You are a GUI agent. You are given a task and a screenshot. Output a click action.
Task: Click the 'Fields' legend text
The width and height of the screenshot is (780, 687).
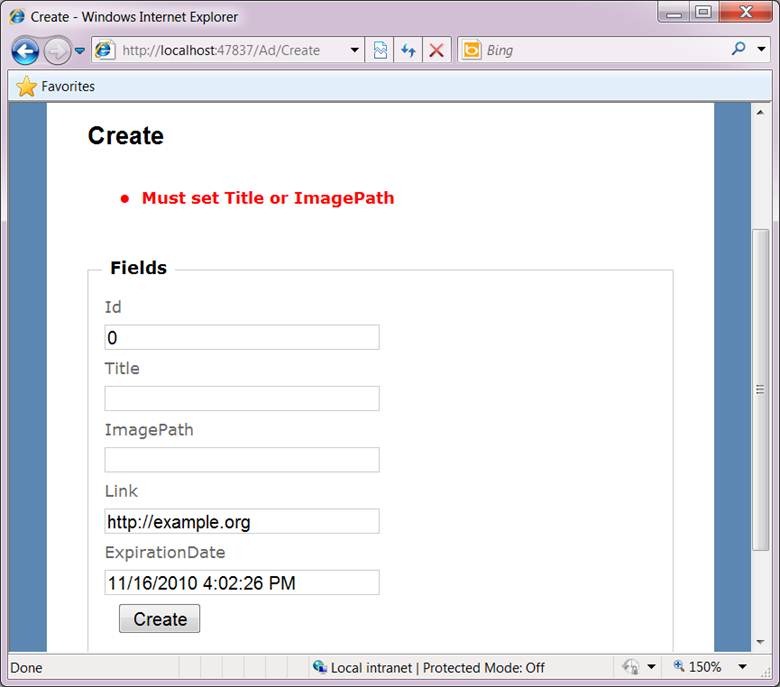(x=138, y=268)
